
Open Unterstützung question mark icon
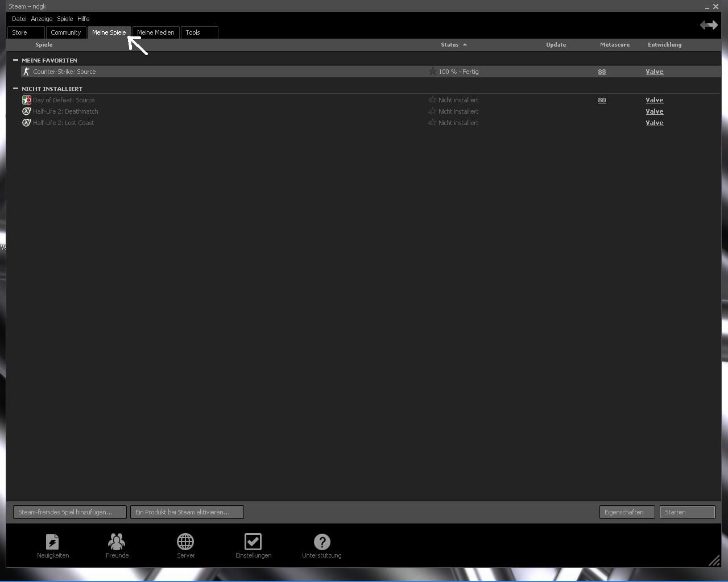(321, 542)
